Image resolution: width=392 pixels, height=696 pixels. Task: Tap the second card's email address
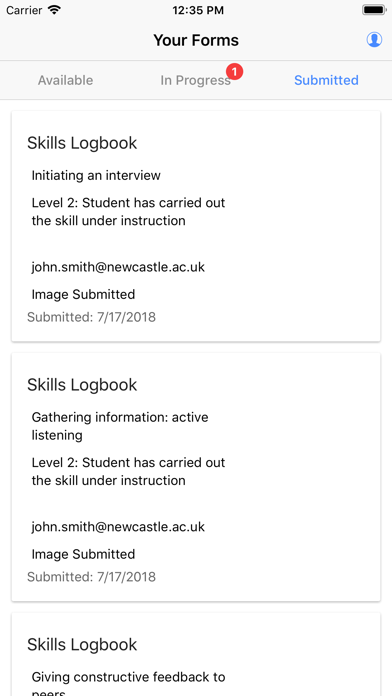click(118, 526)
